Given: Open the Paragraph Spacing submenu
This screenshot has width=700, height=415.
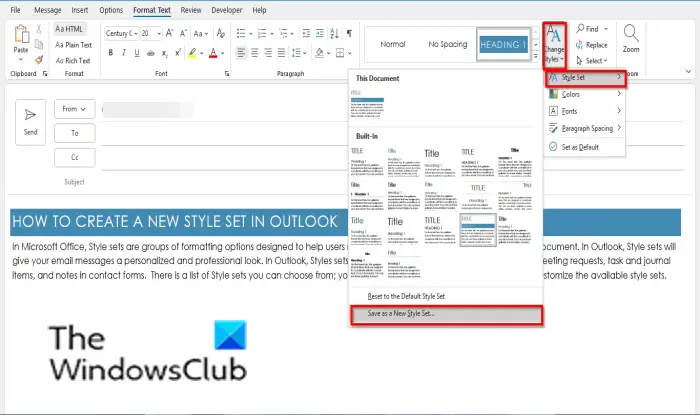Looking at the screenshot, I should (585, 128).
